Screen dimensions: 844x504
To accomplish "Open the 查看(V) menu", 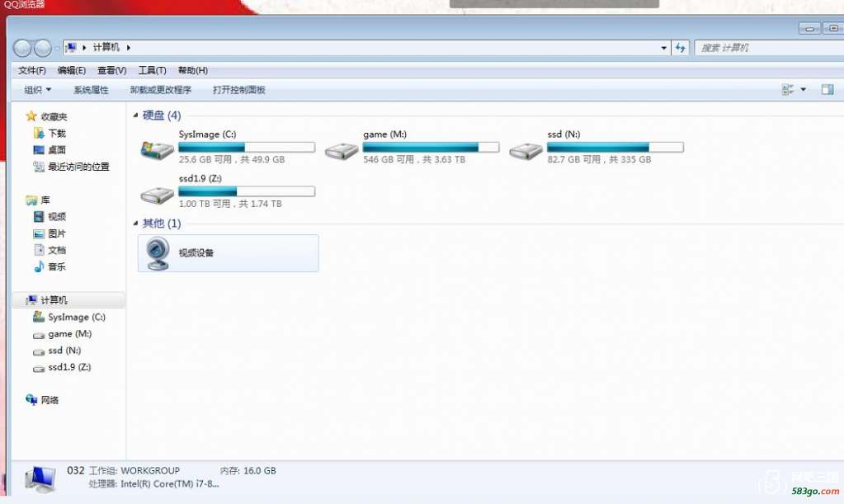I will 112,70.
